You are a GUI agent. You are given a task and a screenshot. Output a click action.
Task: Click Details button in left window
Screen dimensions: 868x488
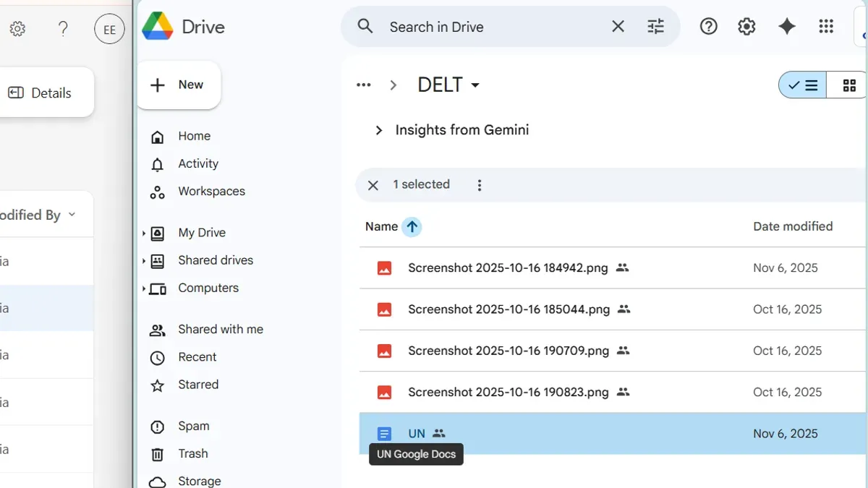(41, 93)
